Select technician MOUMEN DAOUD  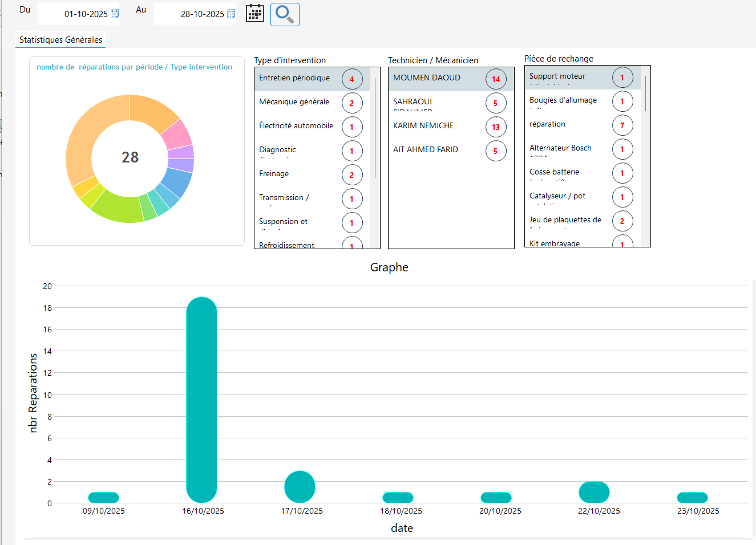coord(426,78)
